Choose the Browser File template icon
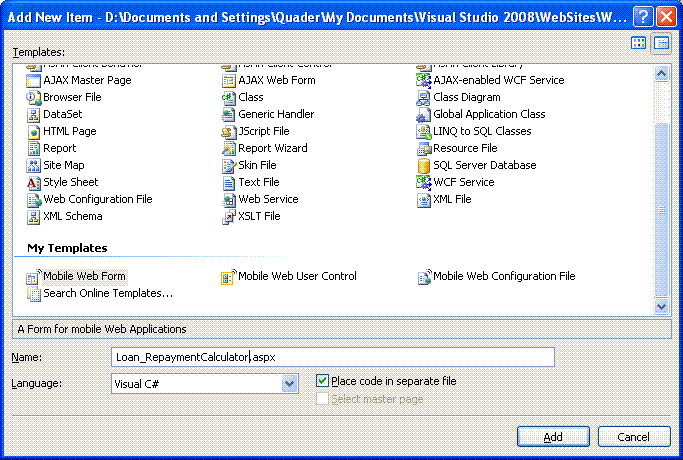Screen dimensions: 683x460 33,98
